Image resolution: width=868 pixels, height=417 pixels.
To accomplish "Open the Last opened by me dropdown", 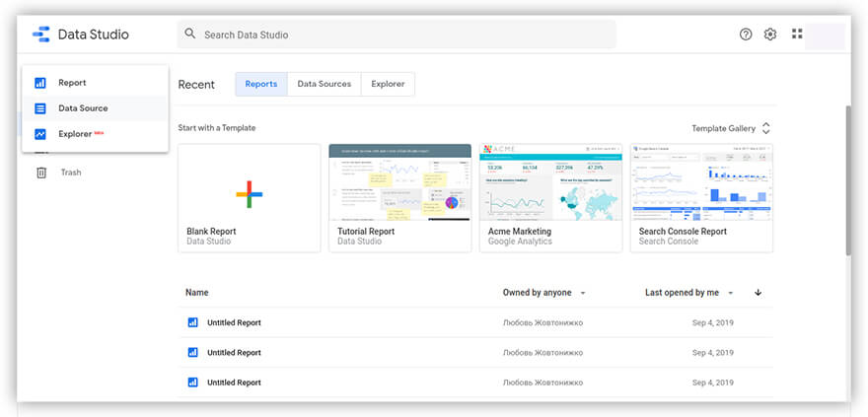I will pyautogui.click(x=688, y=293).
